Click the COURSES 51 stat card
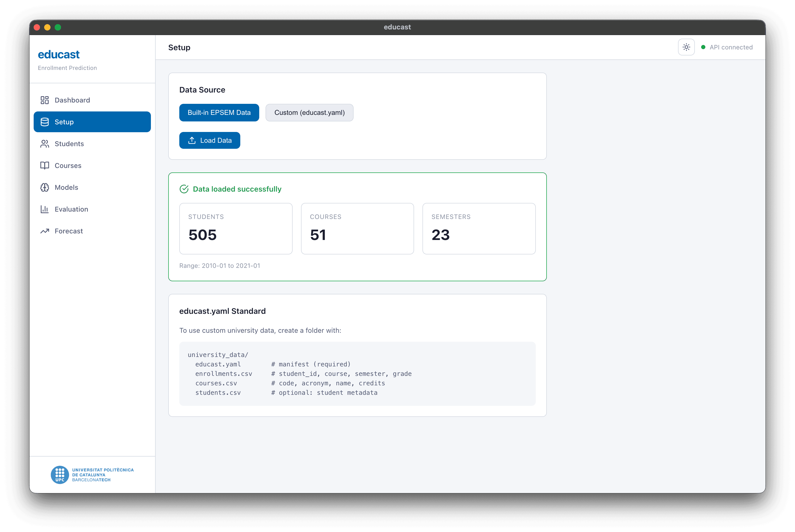This screenshot has height=532, width=795. (x=357, y=229)
